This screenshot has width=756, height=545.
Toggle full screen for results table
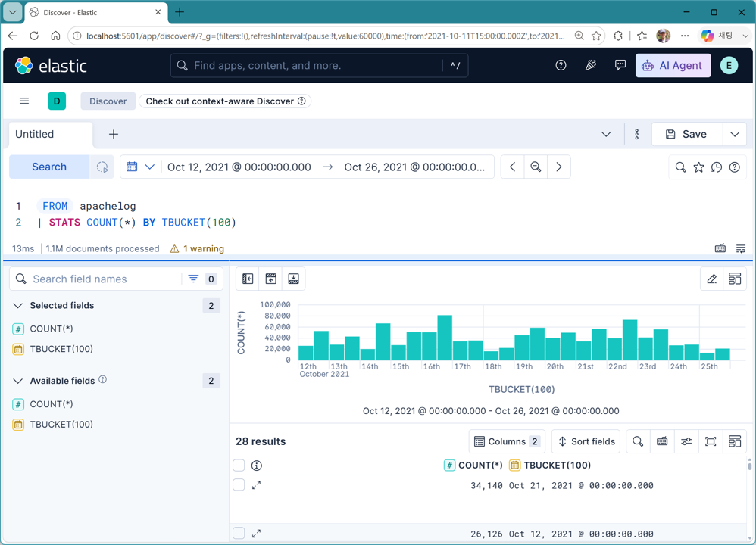click(x=711, y=441)
